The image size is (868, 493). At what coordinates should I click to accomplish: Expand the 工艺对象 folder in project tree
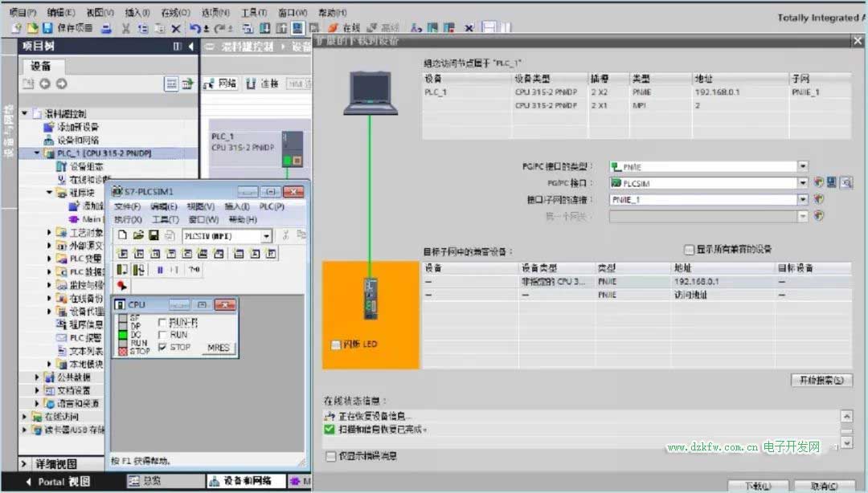coord(49,232)
